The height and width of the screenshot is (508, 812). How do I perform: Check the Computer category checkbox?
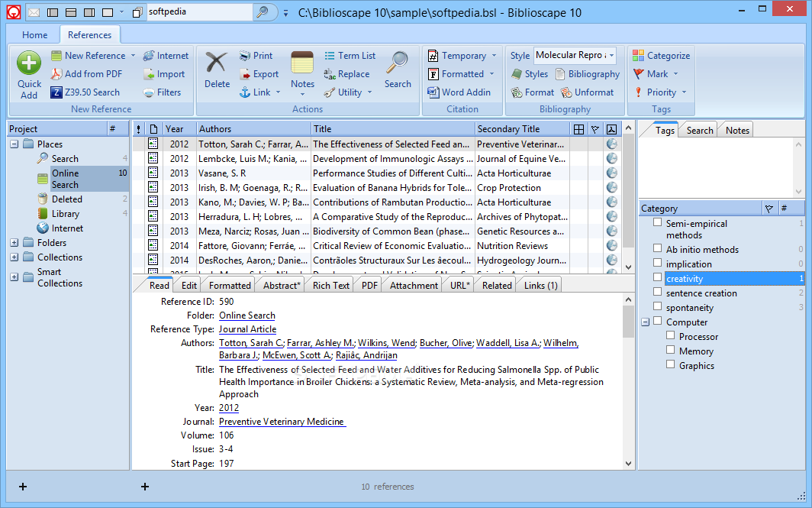658,321
